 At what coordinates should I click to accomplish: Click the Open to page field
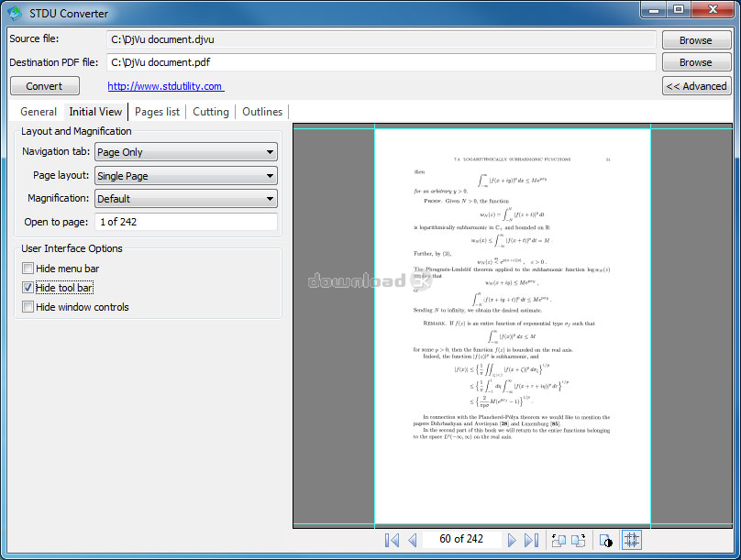(x=186, y=222)
